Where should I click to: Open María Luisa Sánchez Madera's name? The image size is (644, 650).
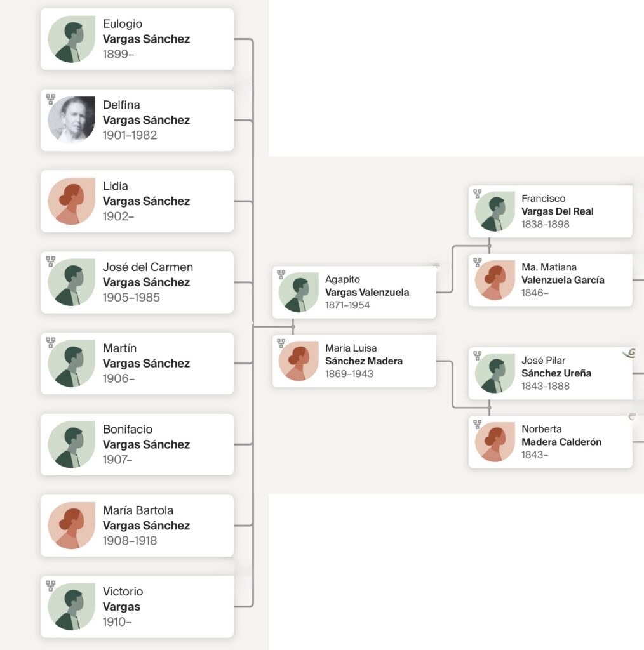[363, 361]
